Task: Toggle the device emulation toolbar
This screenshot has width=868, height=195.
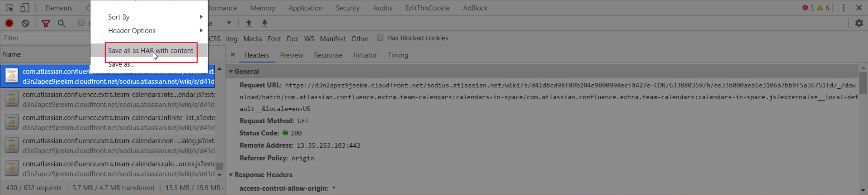Action: (25, 8)
